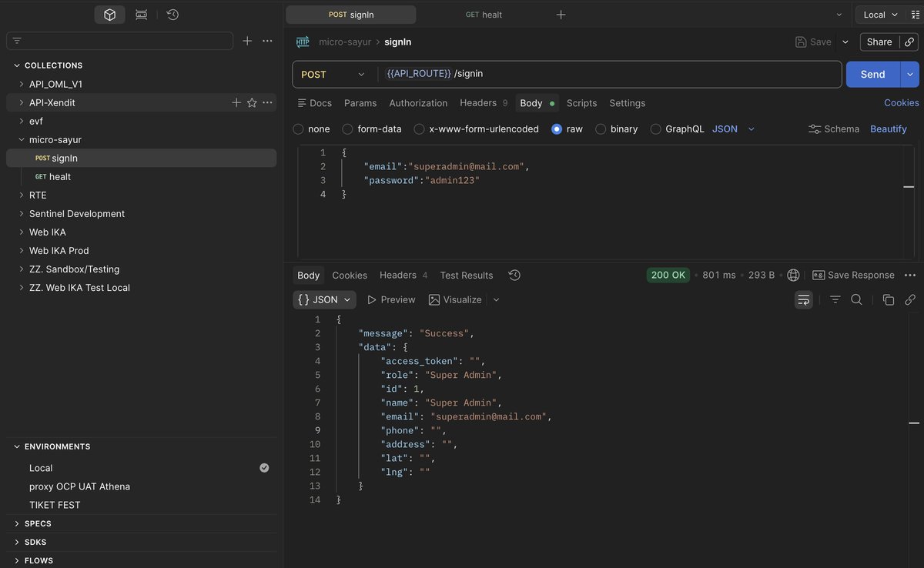Expand the Specs section
The image size is (924, 568).
[17, 523]
